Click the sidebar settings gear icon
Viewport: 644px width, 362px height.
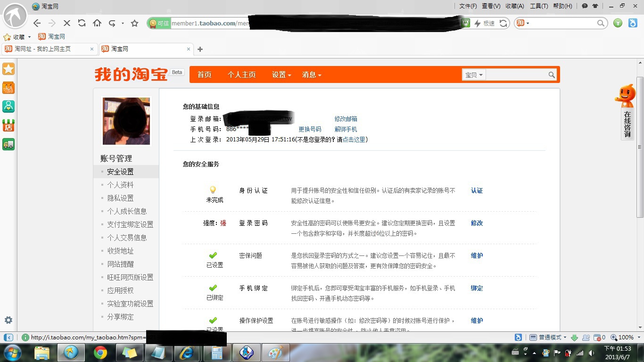click(x=8, y=320)
